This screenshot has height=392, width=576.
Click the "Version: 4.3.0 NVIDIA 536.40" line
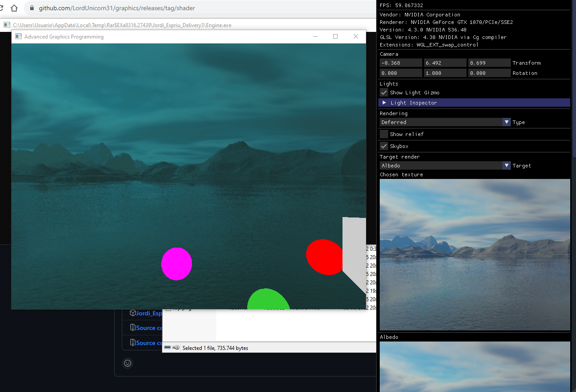[424, 30]
